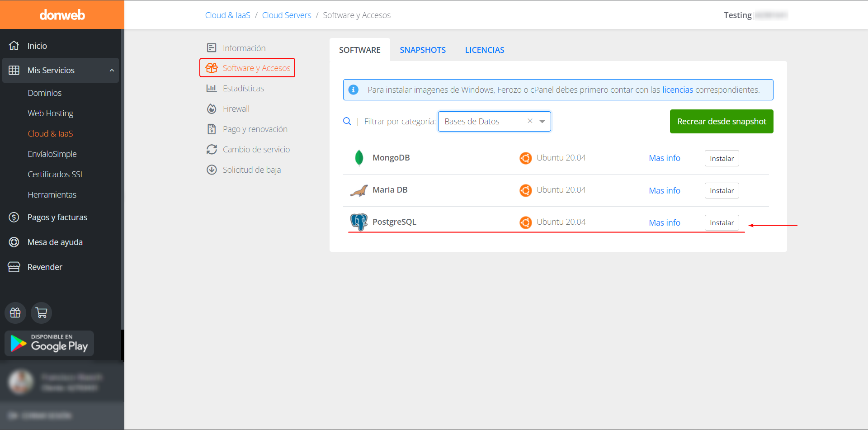Screen dimensions: 868x430
Task: Click the search magnifier icon
Action: [x=347, y=121]
